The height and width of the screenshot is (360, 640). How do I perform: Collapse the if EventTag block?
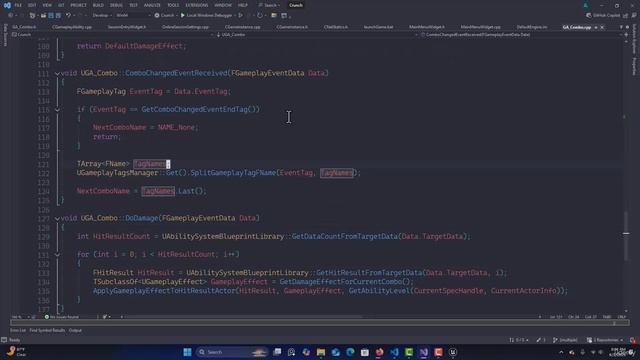57,110
